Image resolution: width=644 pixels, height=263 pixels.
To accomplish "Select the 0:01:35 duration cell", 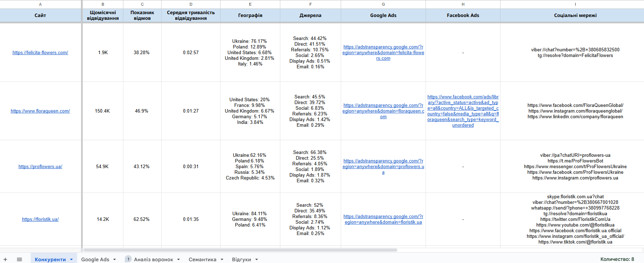I will click(x=191, y=219).
